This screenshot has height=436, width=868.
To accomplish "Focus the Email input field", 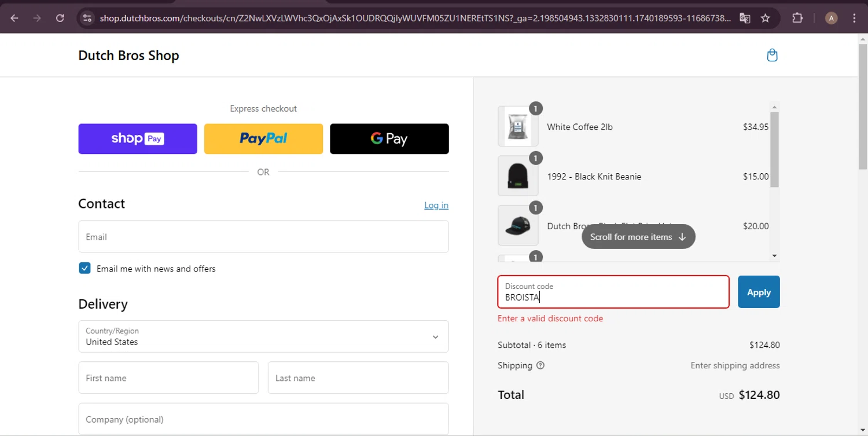I will (263, 236).
